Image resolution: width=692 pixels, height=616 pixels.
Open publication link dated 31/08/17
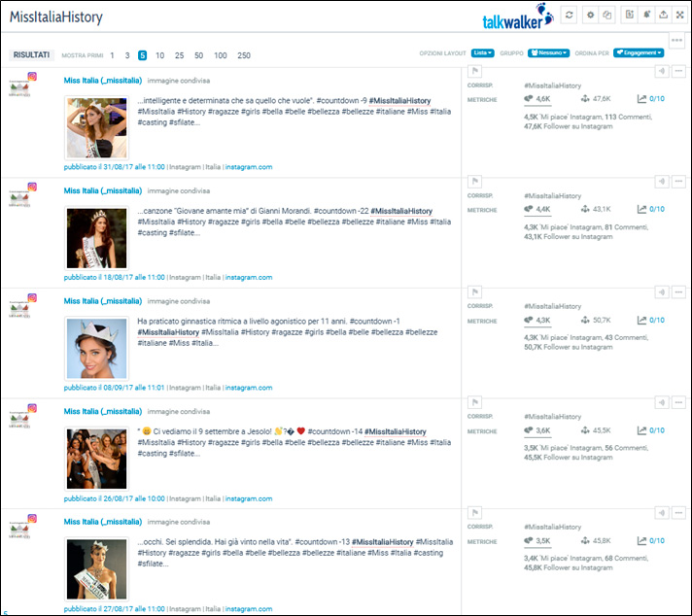115,167
